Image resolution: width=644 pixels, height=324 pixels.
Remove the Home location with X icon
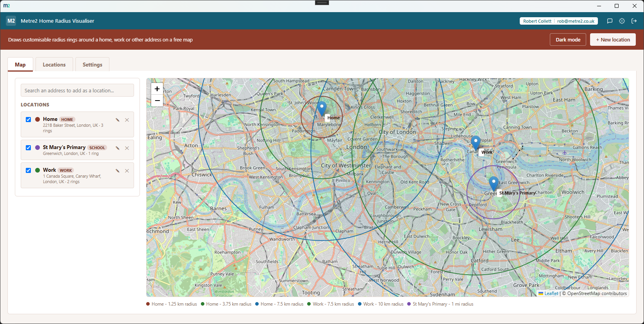pyautogui.click(x=127, y=120)
